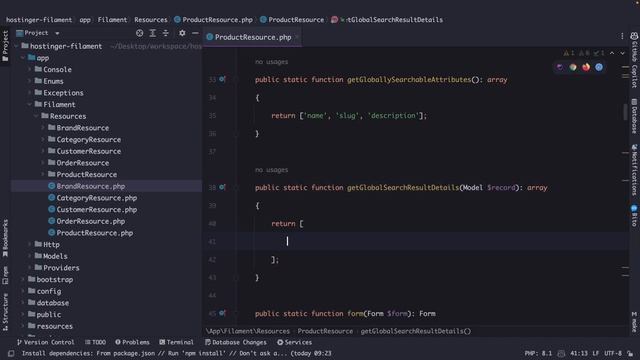Expand the Models folder

pyautogui.click(x=29, y=256)
